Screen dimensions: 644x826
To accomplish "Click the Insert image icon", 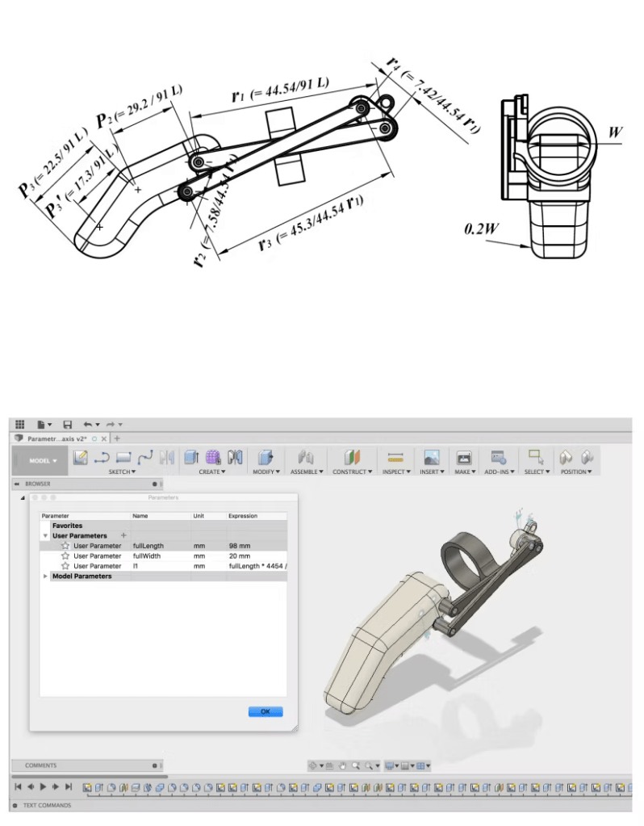I will tap(432, 457).
